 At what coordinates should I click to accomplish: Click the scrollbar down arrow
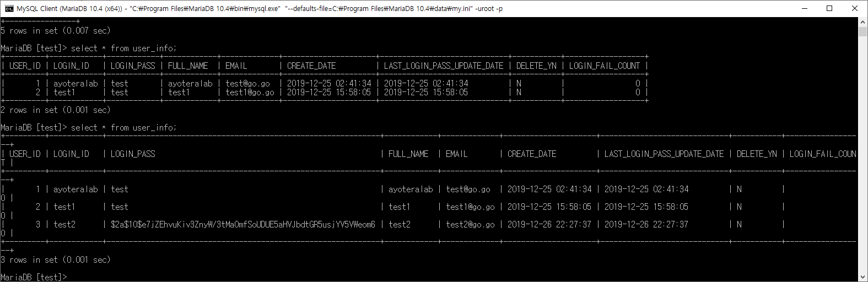pyautogui.click(x=863, y=277)
